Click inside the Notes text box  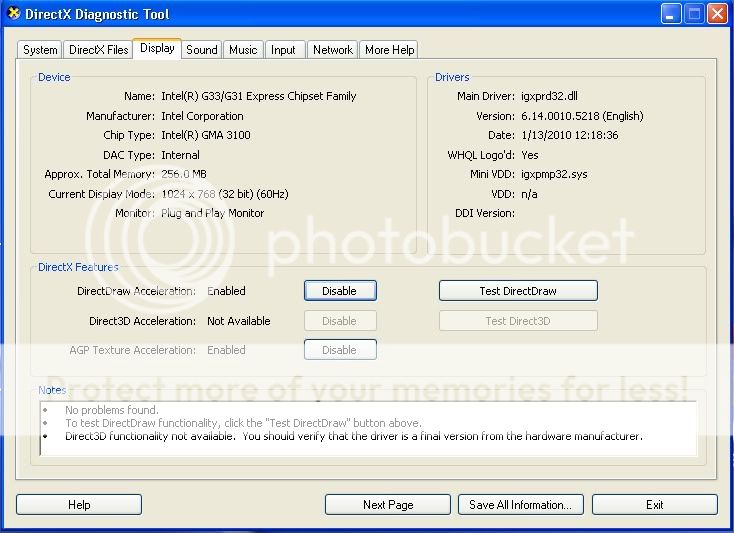[x=368, y=428]
